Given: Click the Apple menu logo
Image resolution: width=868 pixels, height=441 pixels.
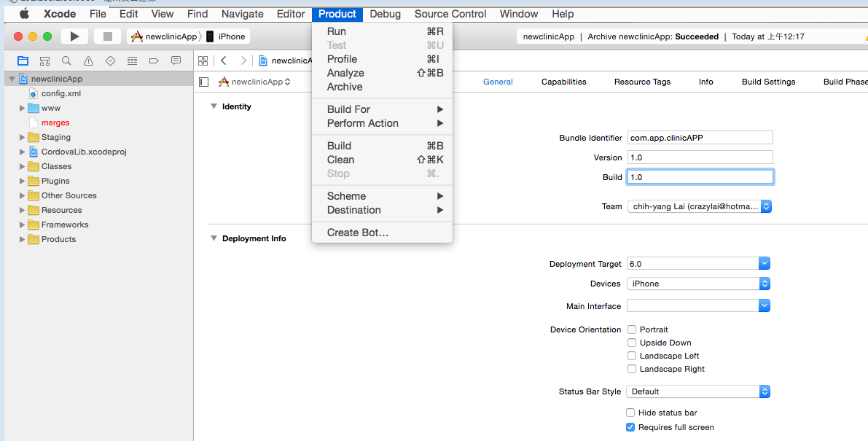Looking at the screenshot, I should tap(24, 14).
